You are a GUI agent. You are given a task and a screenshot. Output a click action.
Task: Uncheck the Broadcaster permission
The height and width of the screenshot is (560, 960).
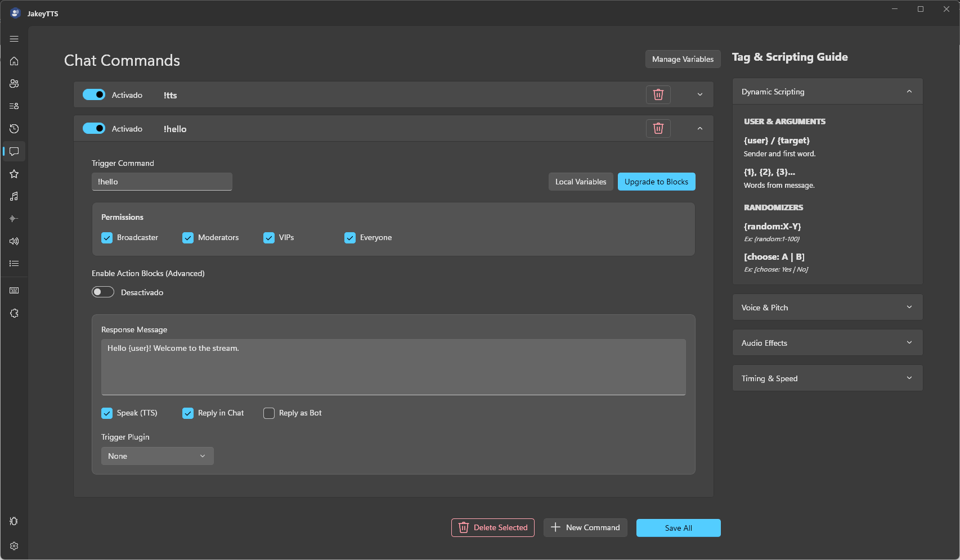(107, 238)
